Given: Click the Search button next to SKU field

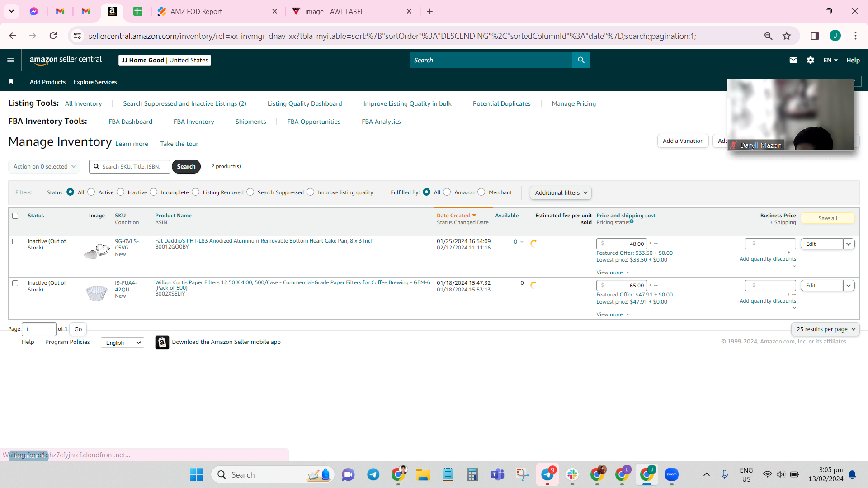Looking at the screenshot, I should [186, 166].
